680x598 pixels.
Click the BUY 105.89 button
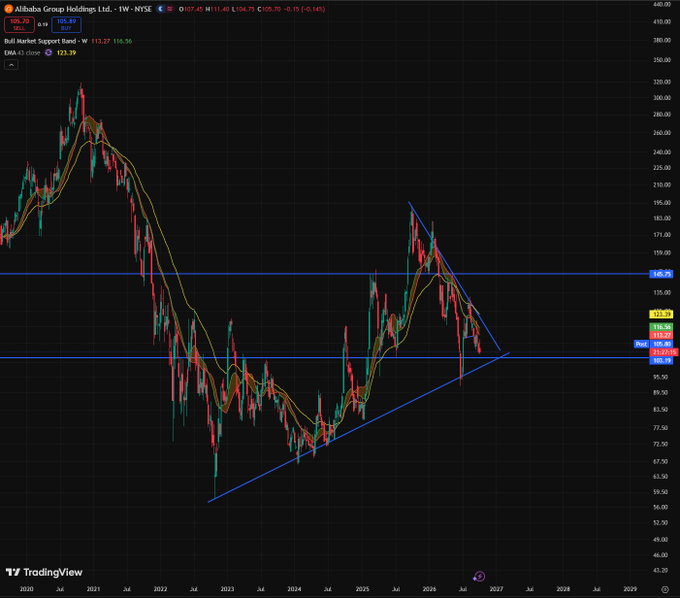(x=66, y=24)
